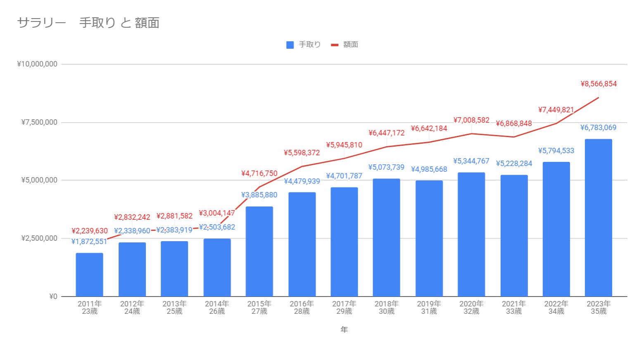This screenshot has width=644, height=351.
Task: Select the blue bar for 2018年
Action: click(387, 237)
